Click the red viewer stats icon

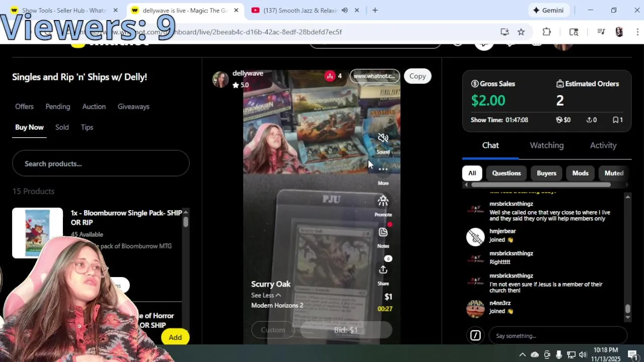coord(330,76)
